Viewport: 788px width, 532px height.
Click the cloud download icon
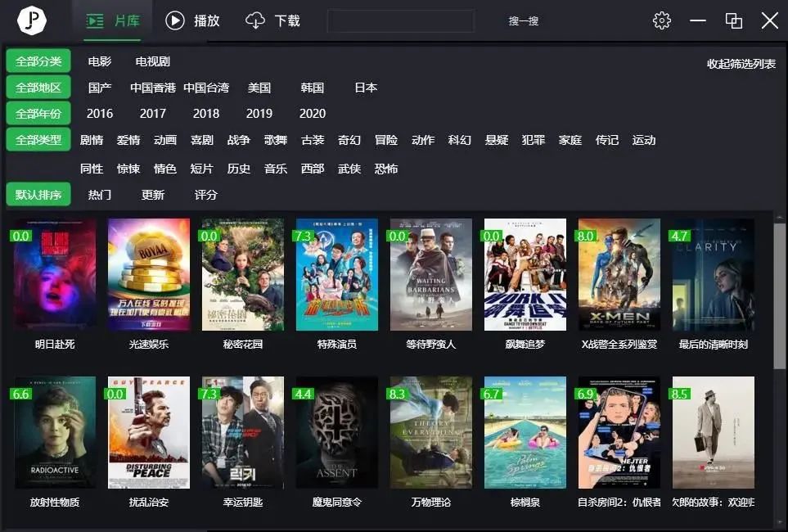coord(255,20)
